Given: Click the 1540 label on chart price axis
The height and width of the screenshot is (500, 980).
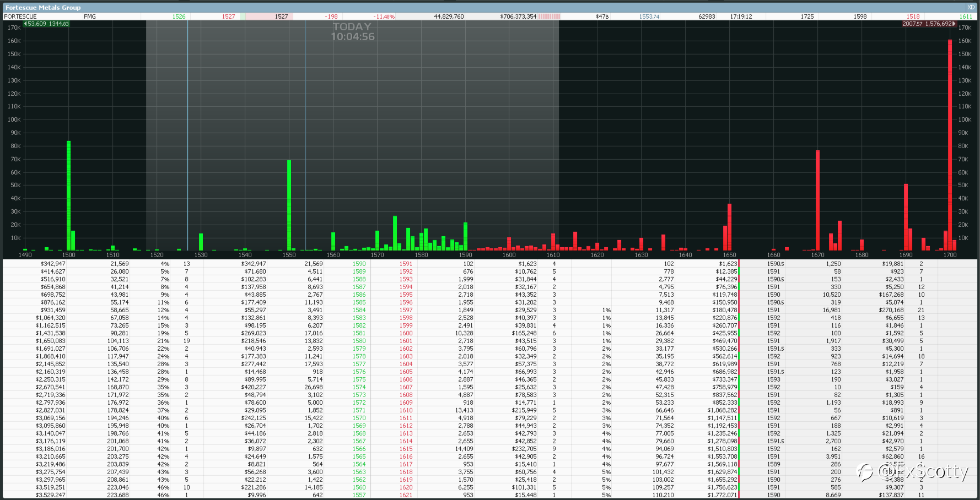Looking at the screenshot, I should [245, 255].
